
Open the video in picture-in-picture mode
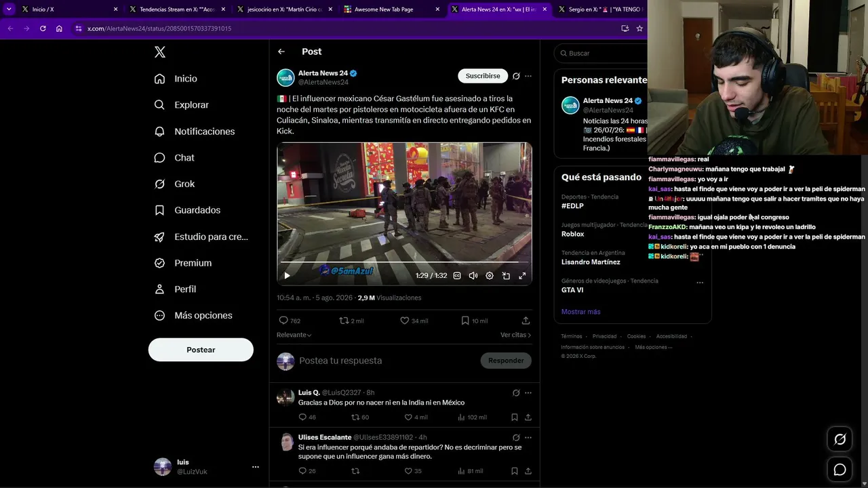point(506,276)
